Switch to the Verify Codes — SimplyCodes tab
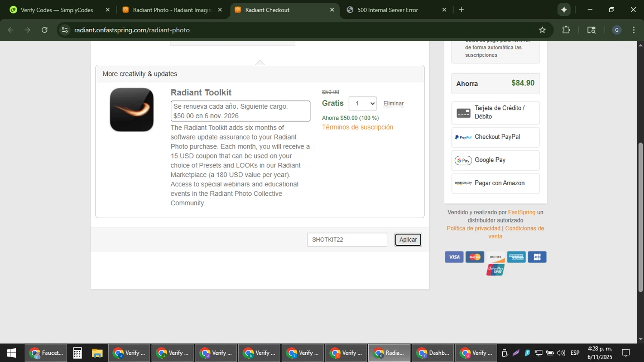This screenshot has width=644, height=362. [x=57, y=10]
